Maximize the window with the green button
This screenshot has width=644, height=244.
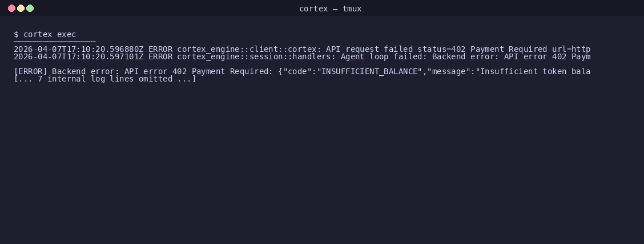(x=30, y=8)
